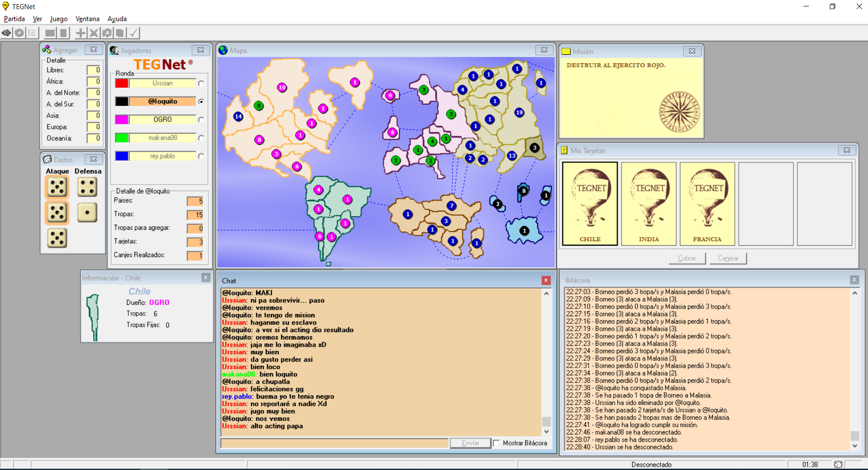Click the third attack die
The height and width of the screenshot is (470, 868).
[57, 238]
